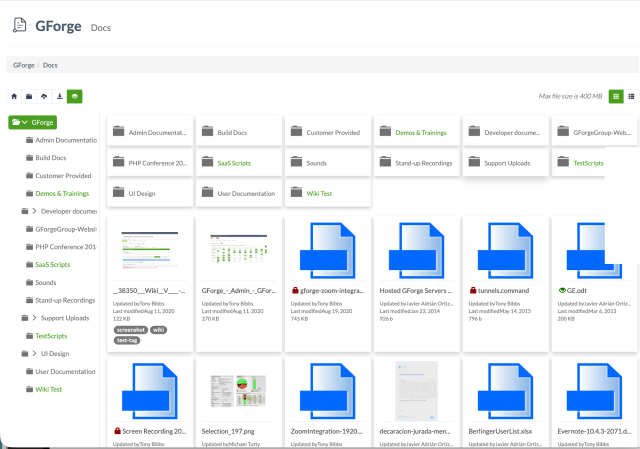Click gforge-zoom-integra file icon
640x449 pixels.
(x=328, y=251)
